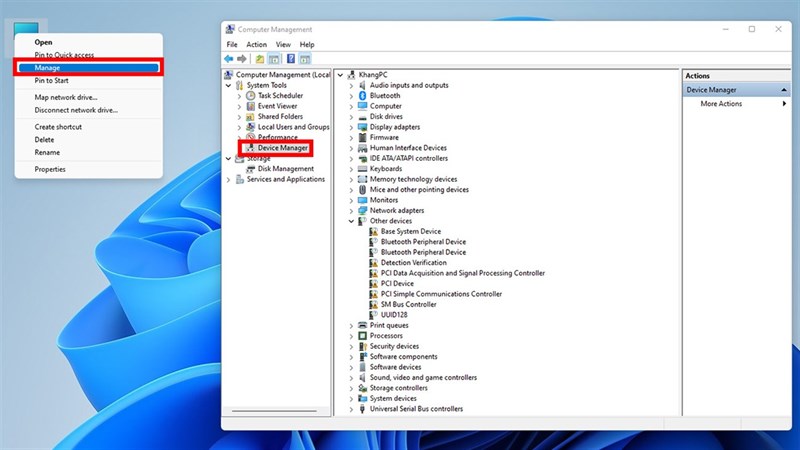
Task: Click the Bluetooth category icon
Action: pos(362,95)
